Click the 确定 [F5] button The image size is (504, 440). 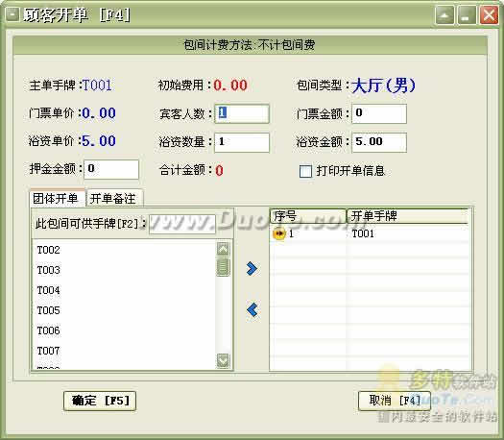(x=100, y=401)
